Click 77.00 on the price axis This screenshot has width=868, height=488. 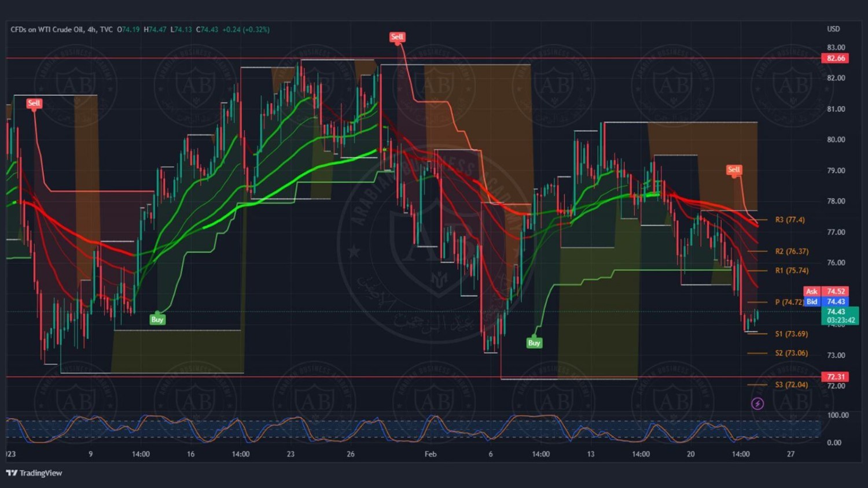tap(836, 232)
